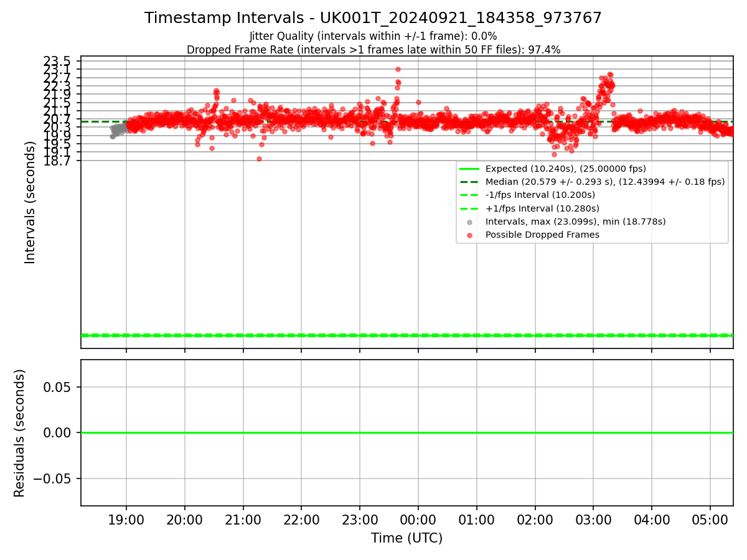Click the 19:00 x-axis tick label
The width and height of the screenshot is (747, 560).
(x=126, y=519)
